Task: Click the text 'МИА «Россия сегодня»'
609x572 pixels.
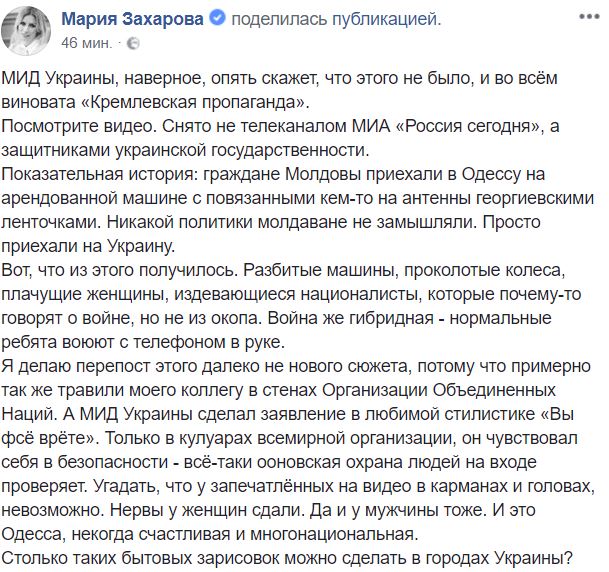Action: (x=447, y=126)
